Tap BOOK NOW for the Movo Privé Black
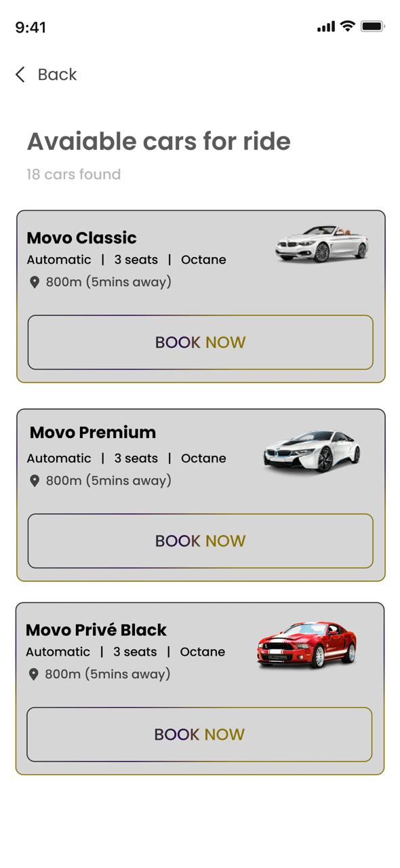This screenshot has height=868, width=400. pos(200,734)
